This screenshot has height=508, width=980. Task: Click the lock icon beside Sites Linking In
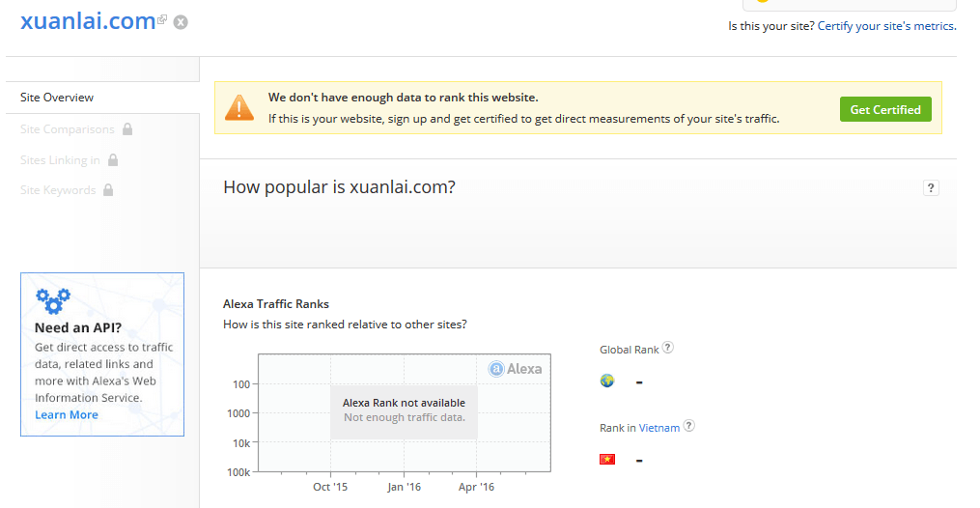point(113,160)
